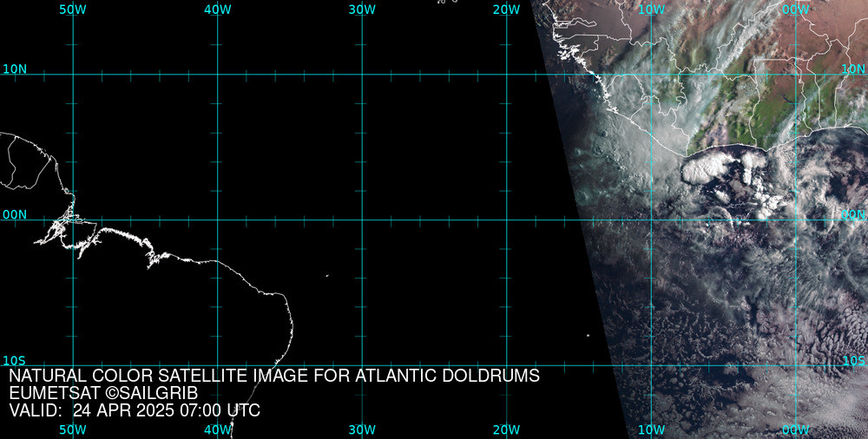Click the 'NATURAL COLOR SATELLITE IMAGE FOR ATLANTIC DOLDRUMS' caption
Viewport: 868px width, 439px height.
click(274, 376)
